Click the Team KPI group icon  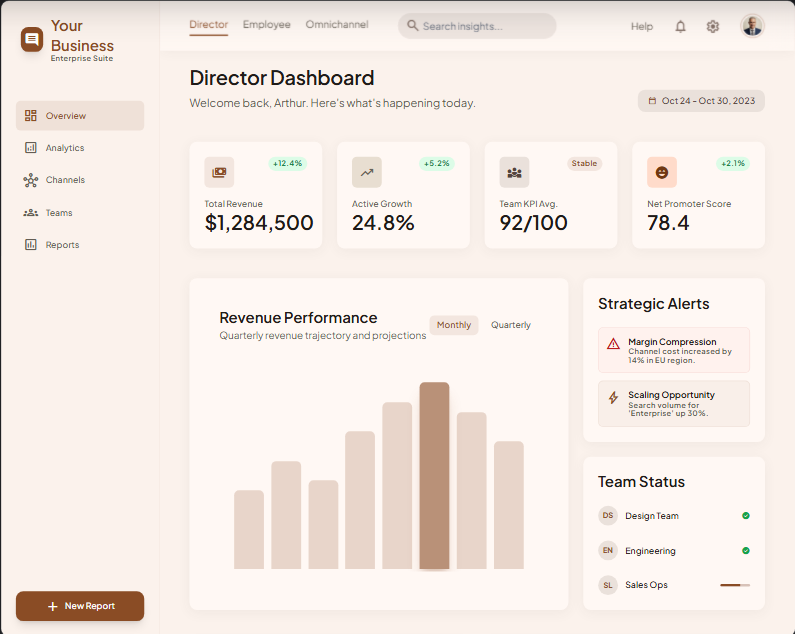point(514,172)
